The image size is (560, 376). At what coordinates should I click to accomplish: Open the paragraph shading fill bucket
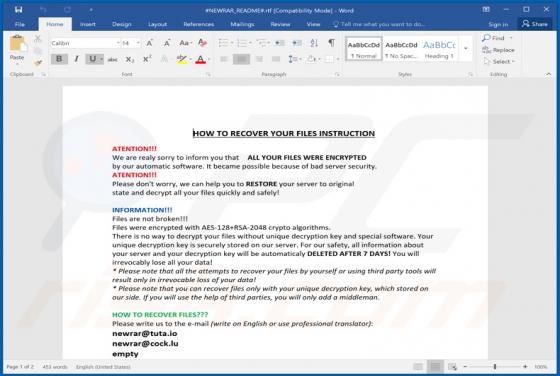(x=311, y=59)
